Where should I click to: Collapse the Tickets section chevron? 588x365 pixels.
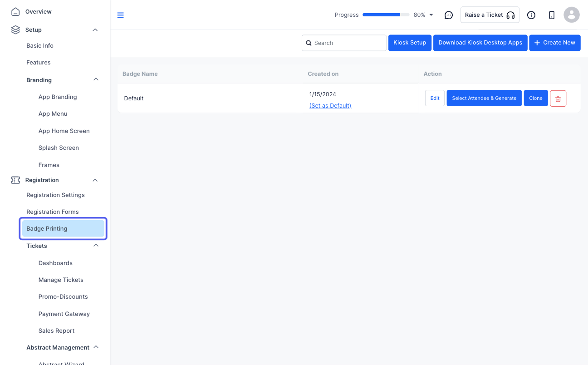pos(96,246)
